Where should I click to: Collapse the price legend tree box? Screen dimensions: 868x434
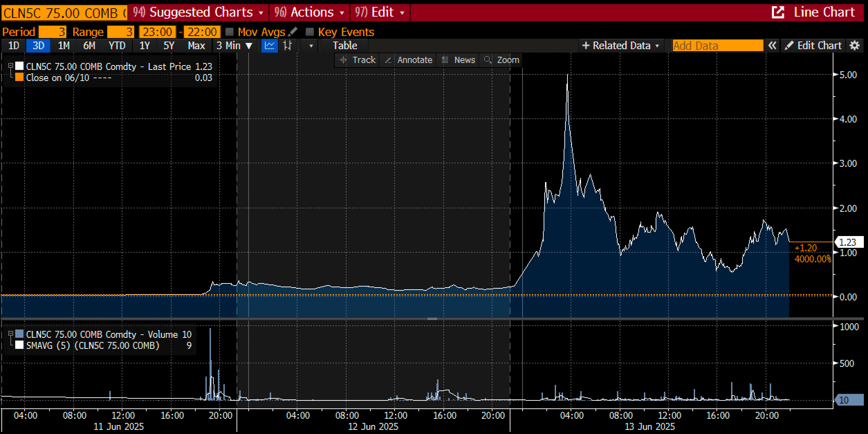pyautogui.click(x=11, y=66)
